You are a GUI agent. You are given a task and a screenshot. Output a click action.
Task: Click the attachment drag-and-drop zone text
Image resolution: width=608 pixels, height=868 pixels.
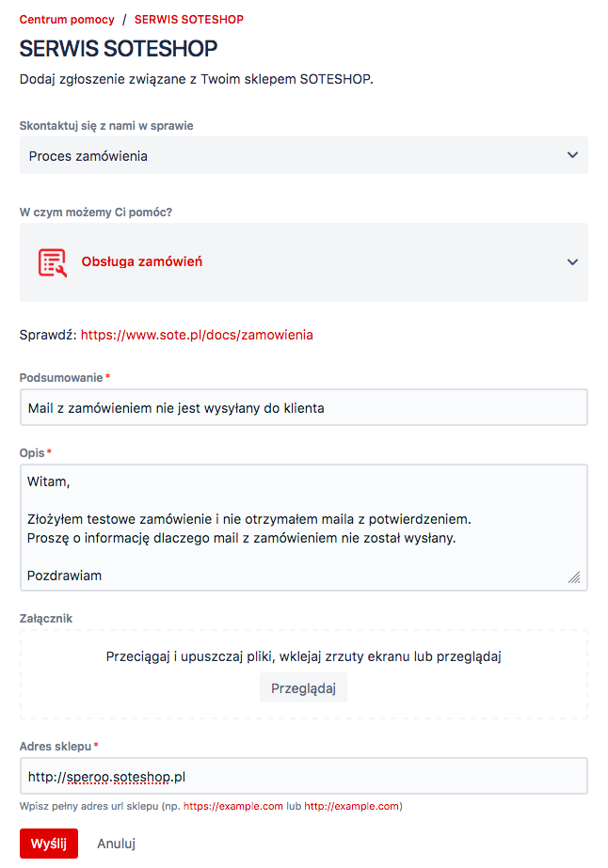[x=304, y=656]
